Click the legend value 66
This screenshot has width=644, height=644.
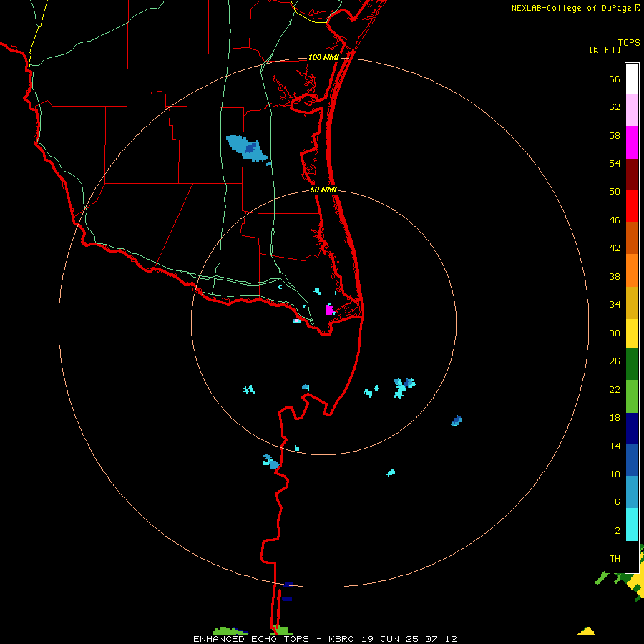click(x=615, y=79)
